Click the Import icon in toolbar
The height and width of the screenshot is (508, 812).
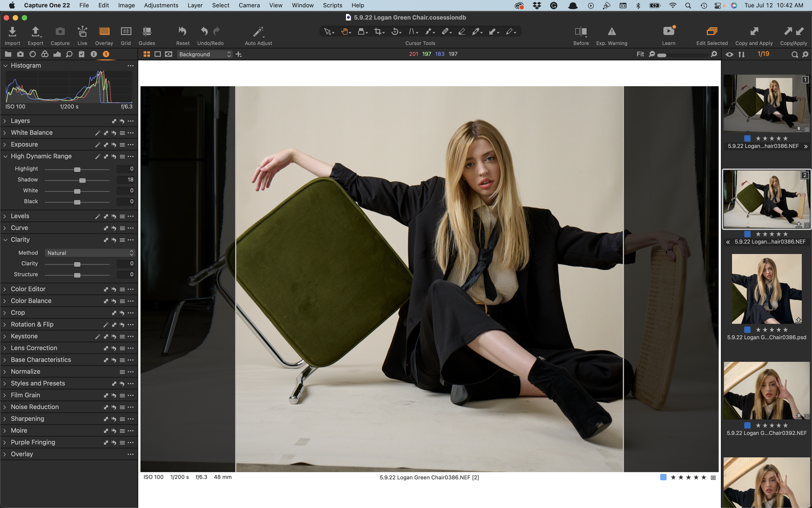point(12,32)
